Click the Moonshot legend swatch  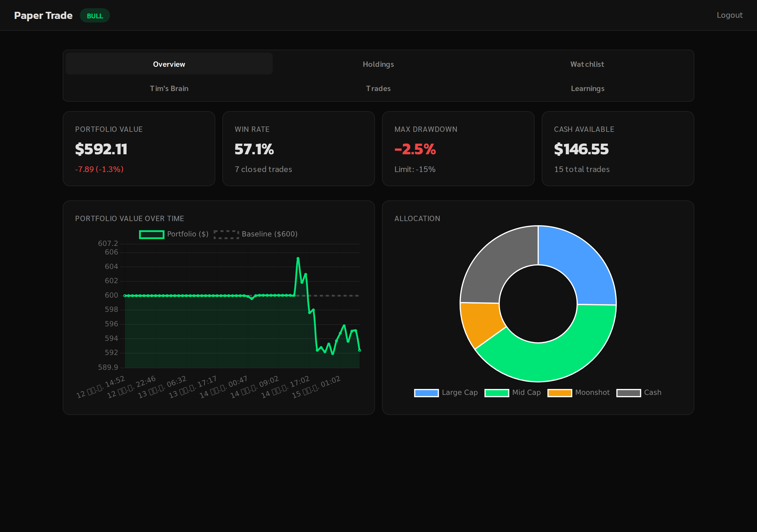pos(559,392)
